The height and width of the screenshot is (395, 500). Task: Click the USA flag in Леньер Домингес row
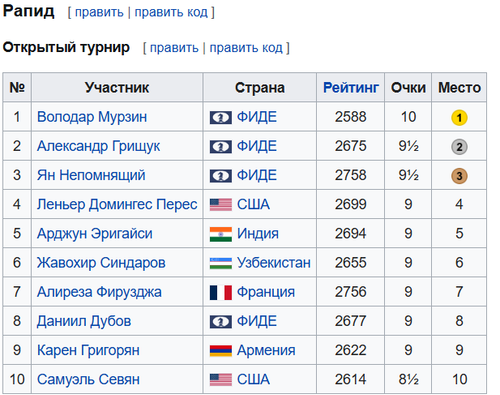(221, 205)
